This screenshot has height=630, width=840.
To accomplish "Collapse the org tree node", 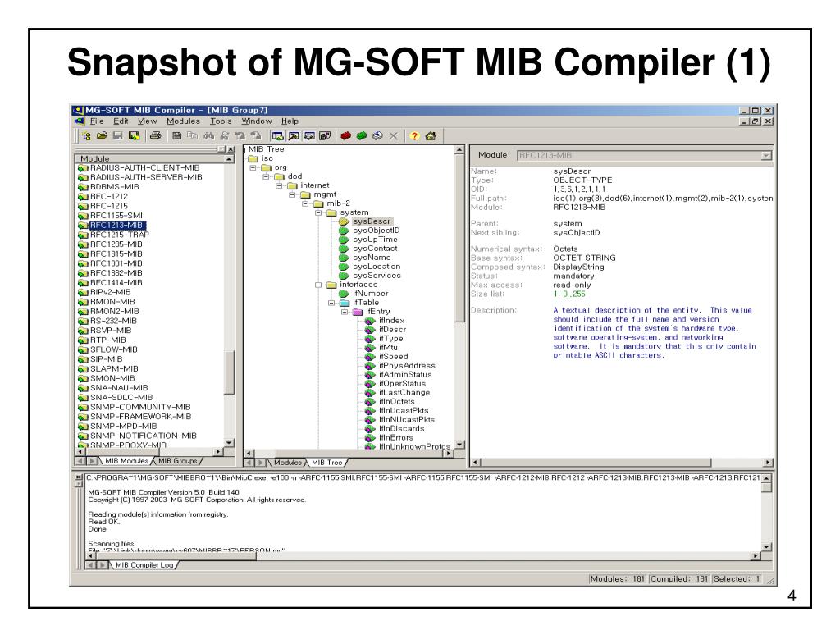I will coord(253,167).
